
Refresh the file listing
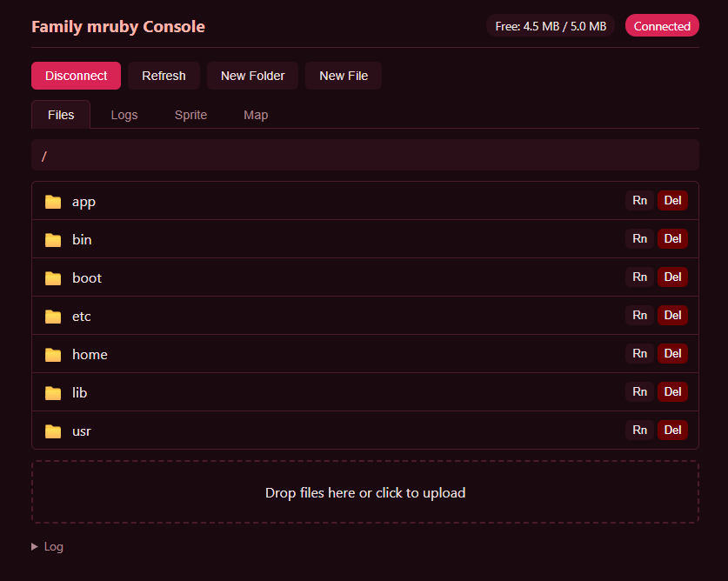point(164,76)
